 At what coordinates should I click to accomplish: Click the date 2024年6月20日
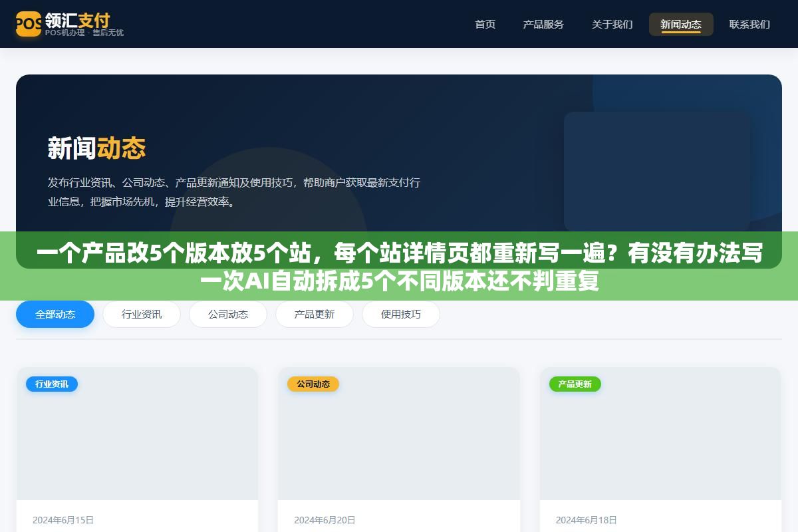point(325,520)
